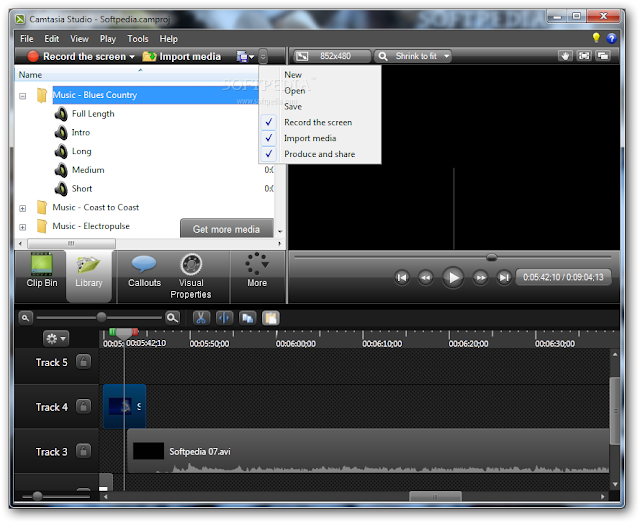Click the scissors cut tool
Screen dimensions: 640x523
[201, 318]
